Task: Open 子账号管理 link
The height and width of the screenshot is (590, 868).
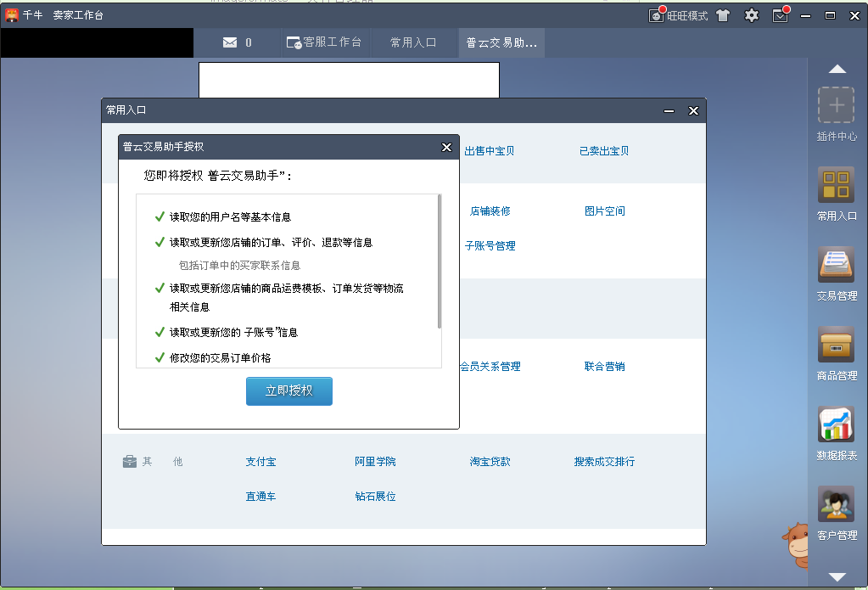Action: coord(490,246)
